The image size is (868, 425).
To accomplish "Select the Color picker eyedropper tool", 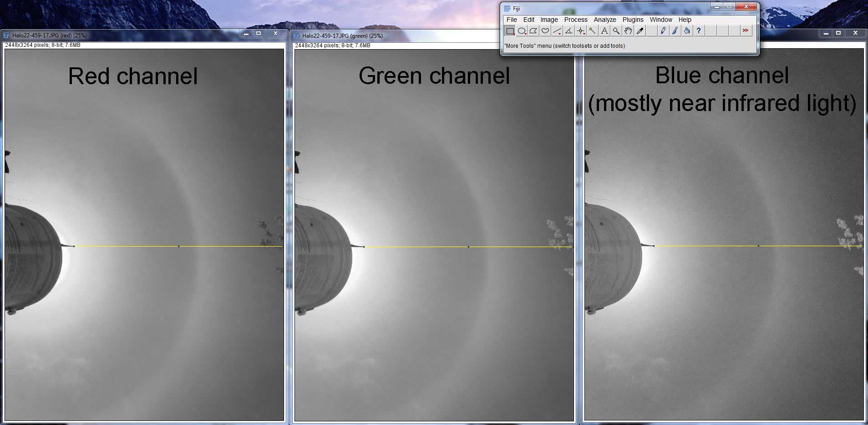I will tap(640, 31).
